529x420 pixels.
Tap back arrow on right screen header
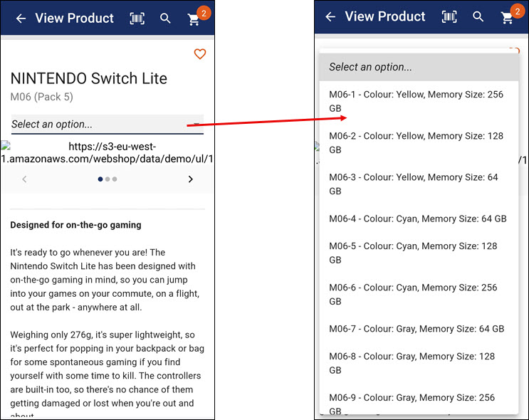click(330, 17)
